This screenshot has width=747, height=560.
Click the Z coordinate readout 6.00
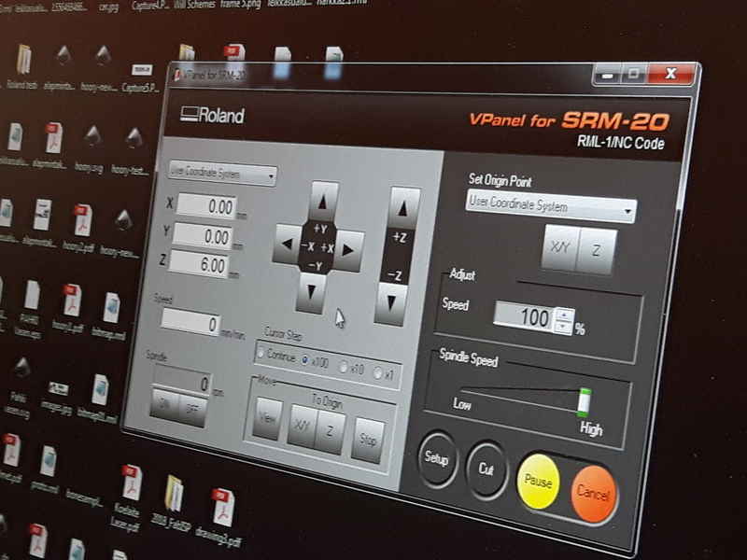pyautogui.click(x=199, y=264)
